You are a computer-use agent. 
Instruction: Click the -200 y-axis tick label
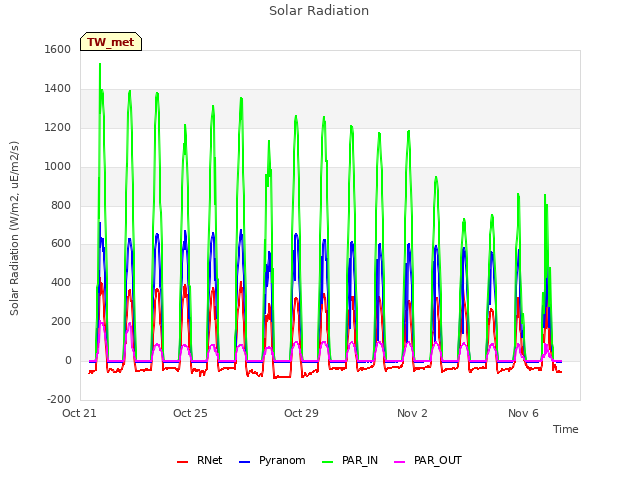point(59,399)
